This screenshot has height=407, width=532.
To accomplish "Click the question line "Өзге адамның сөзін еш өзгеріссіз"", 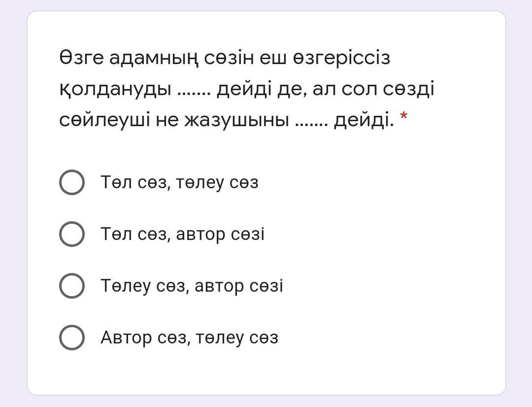I will (x=225, y=58).
